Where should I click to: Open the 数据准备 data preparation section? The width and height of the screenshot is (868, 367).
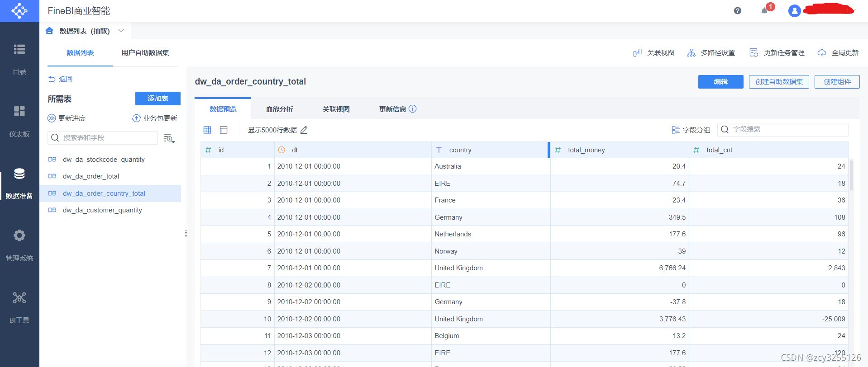(x=19, y=183)
